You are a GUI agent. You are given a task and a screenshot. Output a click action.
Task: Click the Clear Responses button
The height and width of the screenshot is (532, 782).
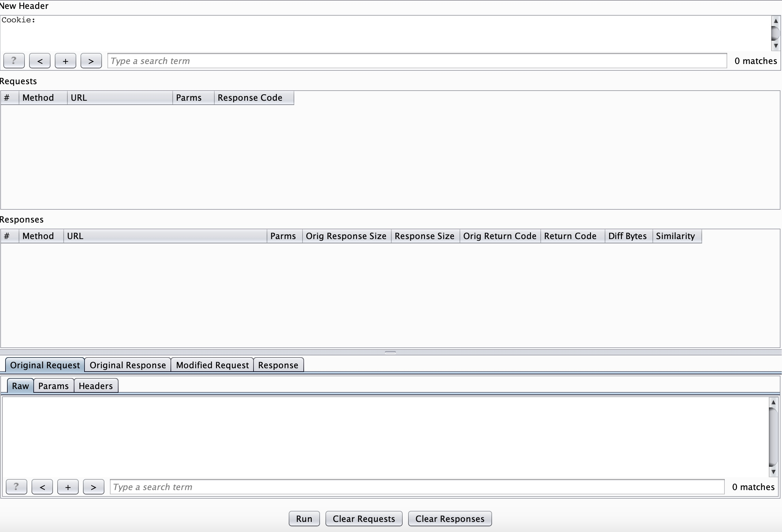449,518
